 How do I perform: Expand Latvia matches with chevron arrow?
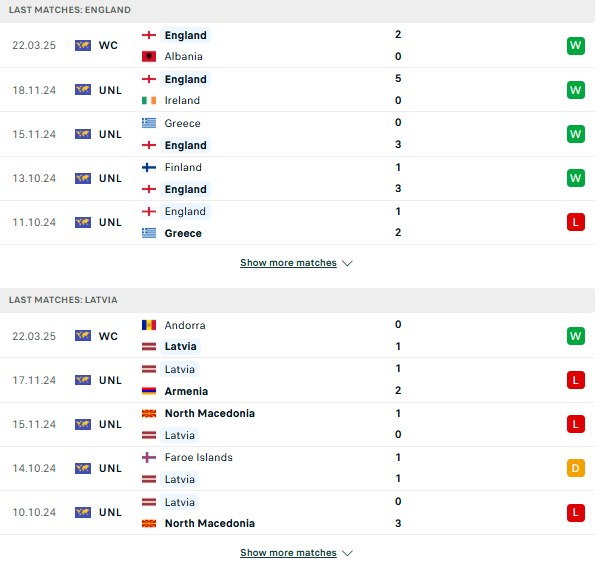pos(347,553)
